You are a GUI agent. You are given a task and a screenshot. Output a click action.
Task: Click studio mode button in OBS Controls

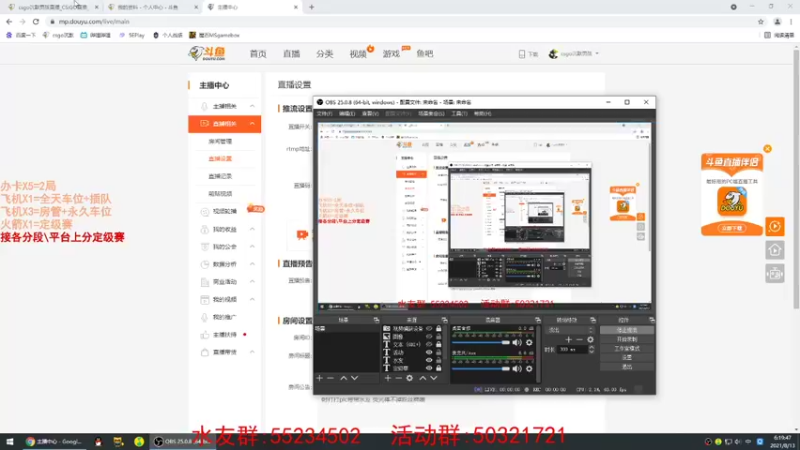(x=627, y=348)
